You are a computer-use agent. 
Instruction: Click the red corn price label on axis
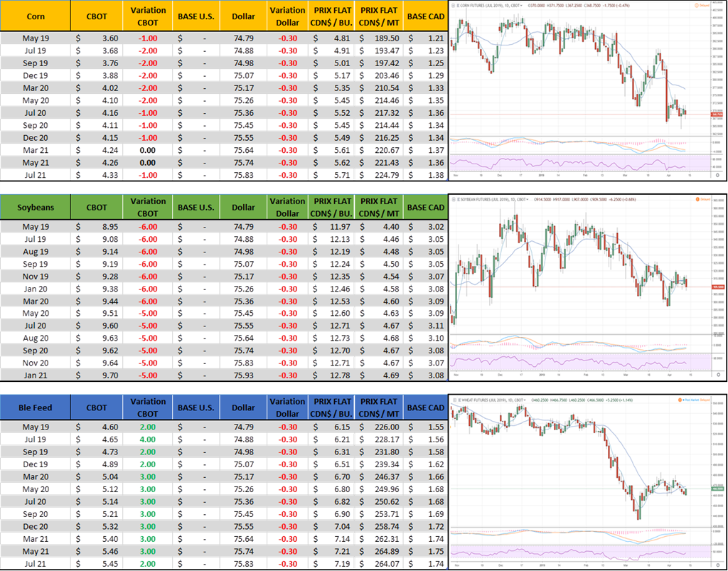(x=718, y=114)
